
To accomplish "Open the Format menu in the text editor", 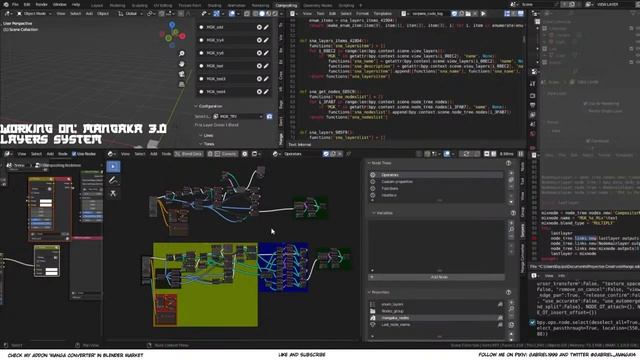I will click(362, 13).
